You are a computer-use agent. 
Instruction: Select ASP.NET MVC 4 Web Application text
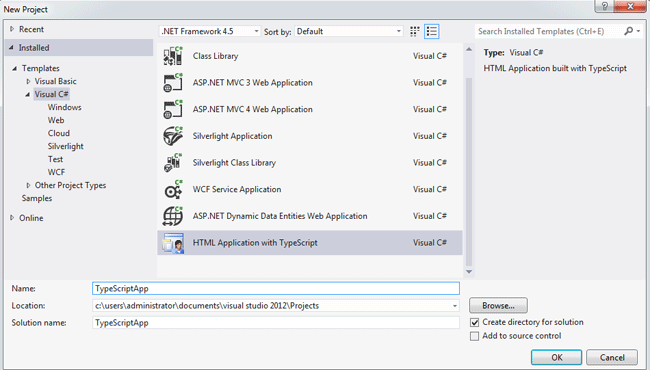point(252,109)
